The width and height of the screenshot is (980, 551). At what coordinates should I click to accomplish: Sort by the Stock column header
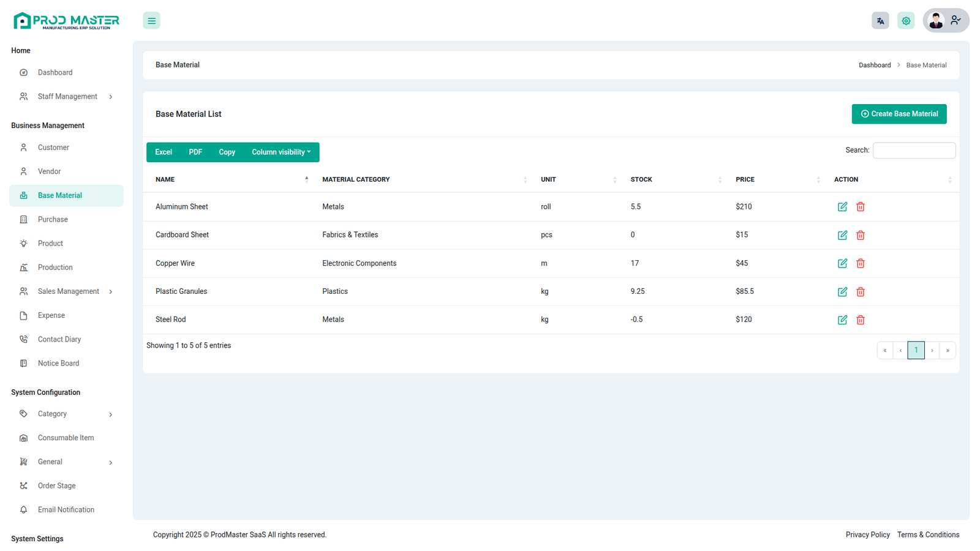(641, 179)
